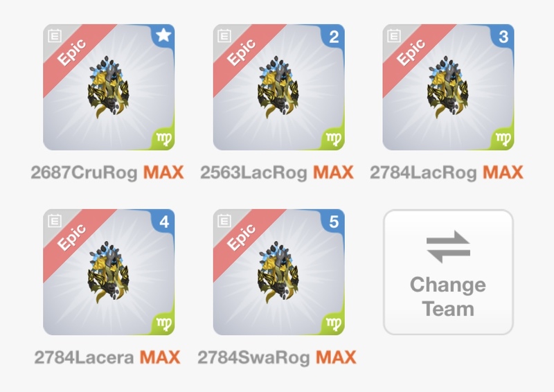Screen dimensions: 554x392
Task: Click the Change Team swap arrows icon
Action: [448, 247]
